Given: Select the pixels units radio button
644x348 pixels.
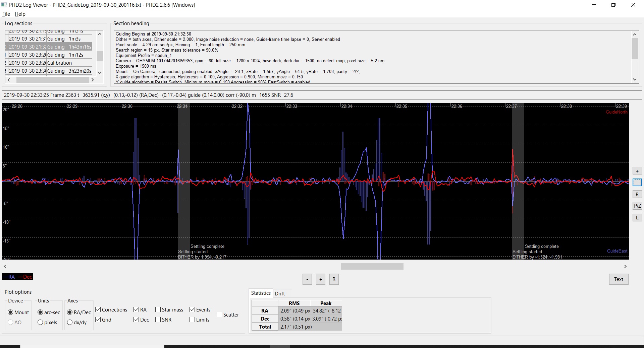Looking at the screenshot, I should point(41,323).
